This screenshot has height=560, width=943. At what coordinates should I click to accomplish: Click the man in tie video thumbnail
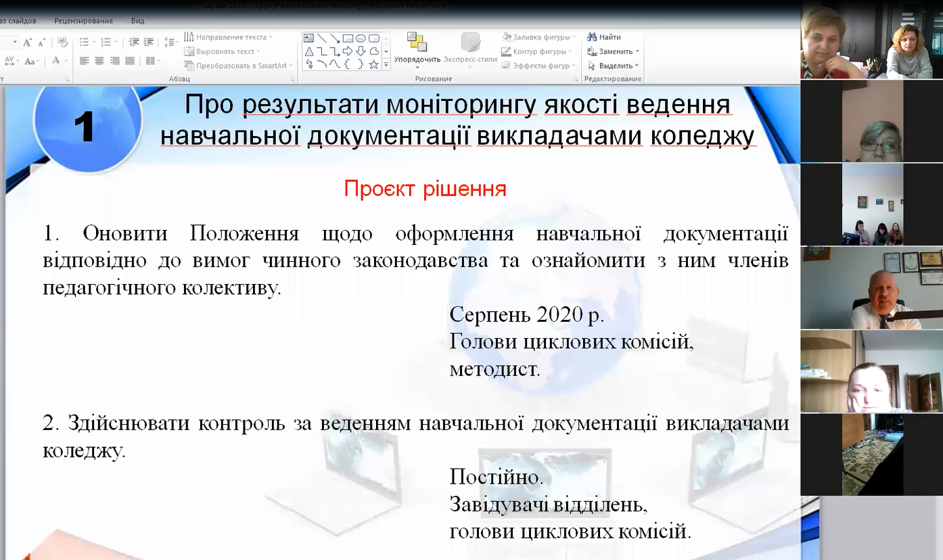pyautogui.click(x=871, y=288)
